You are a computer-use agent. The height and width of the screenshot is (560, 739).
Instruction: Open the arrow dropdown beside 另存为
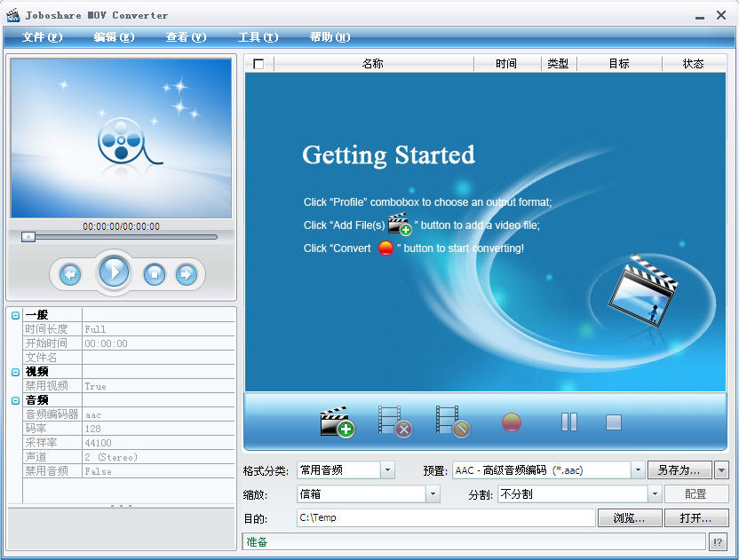721,470
